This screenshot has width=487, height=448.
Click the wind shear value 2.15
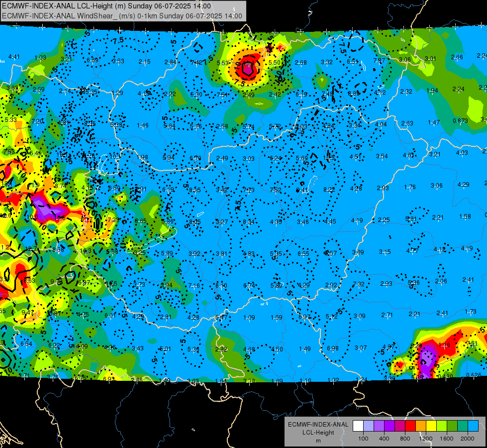(x=145, y=62)
